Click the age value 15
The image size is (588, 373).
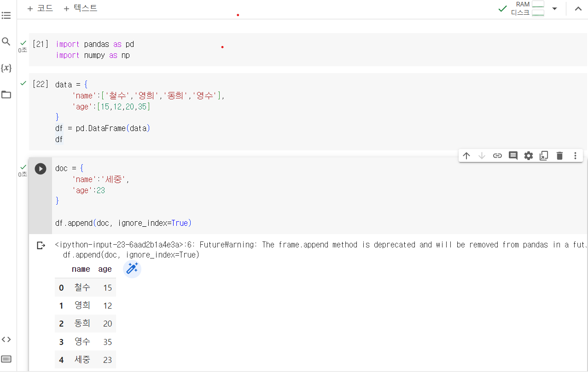[107, 288]
